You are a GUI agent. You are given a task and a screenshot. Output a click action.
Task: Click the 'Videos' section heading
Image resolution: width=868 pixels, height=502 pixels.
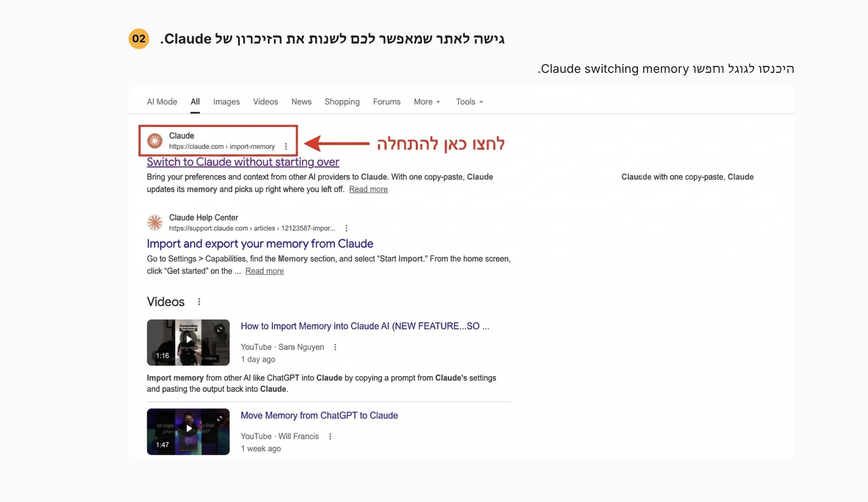point(166,302)
